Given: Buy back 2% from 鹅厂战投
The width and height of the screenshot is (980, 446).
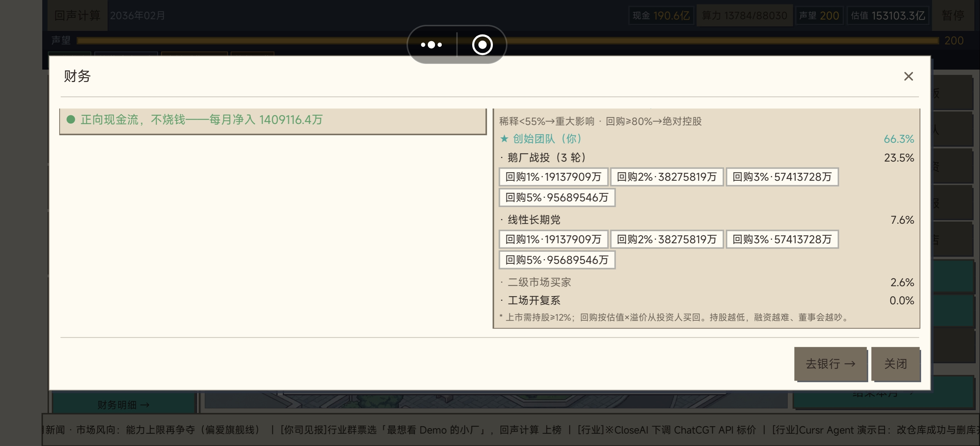Looking at the screenshot, I should (x=666, y=177).
